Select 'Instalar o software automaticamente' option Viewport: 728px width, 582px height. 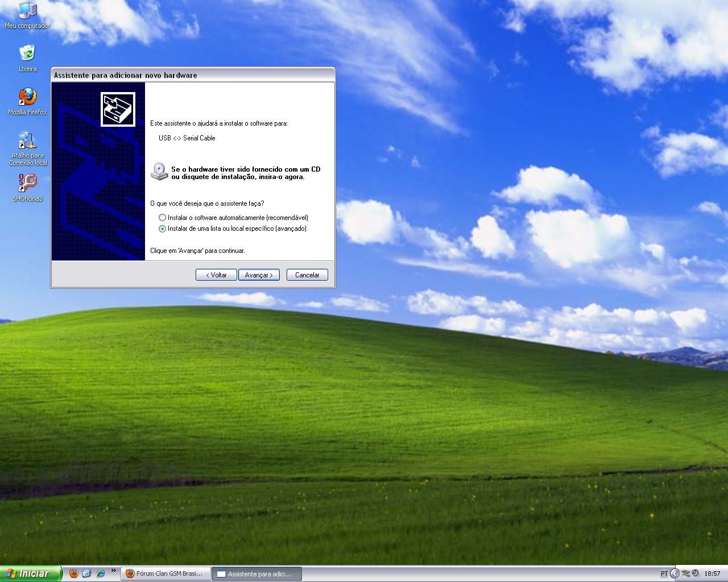point(234,218)
